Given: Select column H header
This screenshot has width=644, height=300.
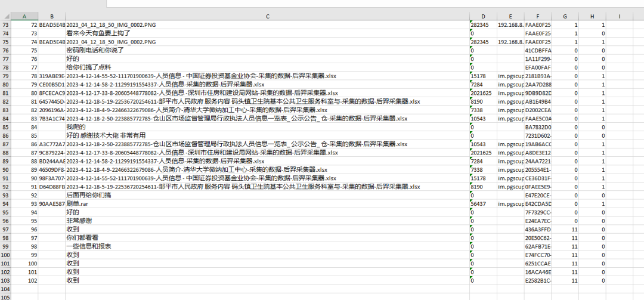Looking at the screenshot, I should [x=592, y=17].
